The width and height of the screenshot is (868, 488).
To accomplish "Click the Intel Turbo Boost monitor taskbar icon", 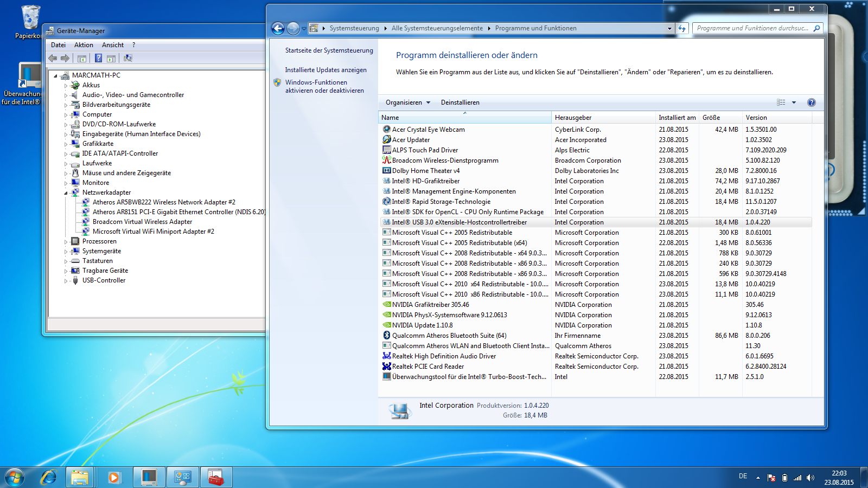I will pyautogui.click(x=149, y=477).
